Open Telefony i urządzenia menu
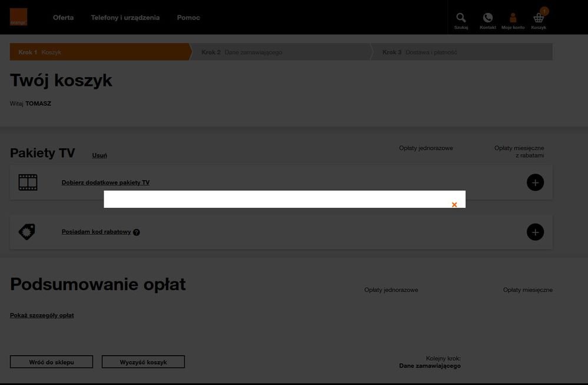This screenshot has width=588, height=385. point(125,18)
